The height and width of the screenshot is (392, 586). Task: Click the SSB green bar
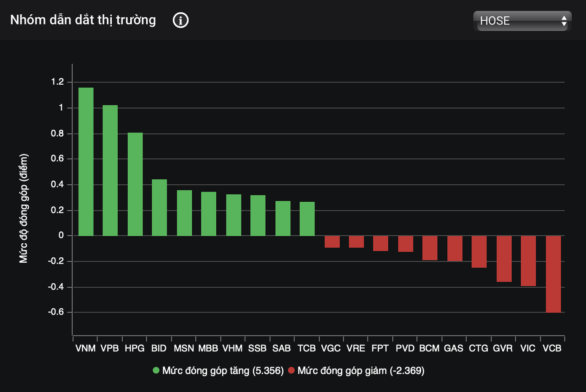[x=258, y=216]
